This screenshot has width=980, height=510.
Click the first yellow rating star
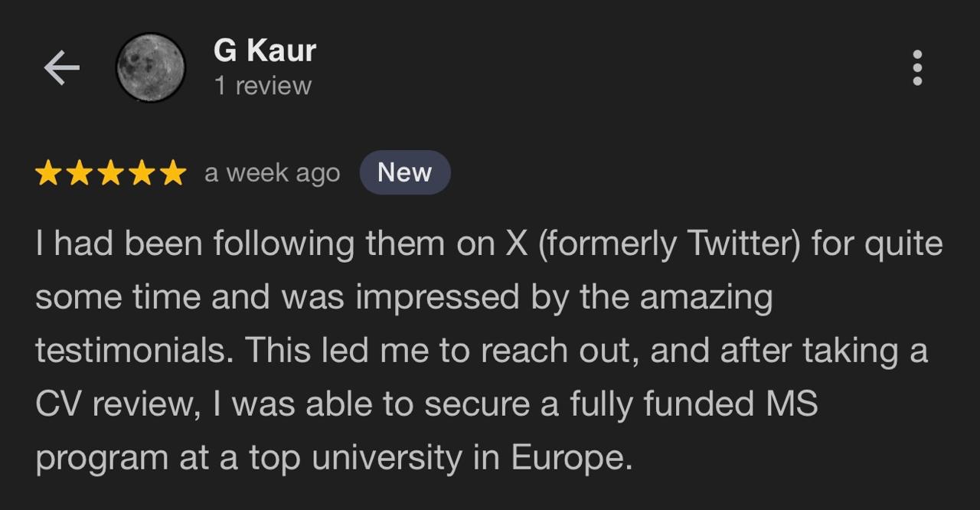(x=49, y=173)
